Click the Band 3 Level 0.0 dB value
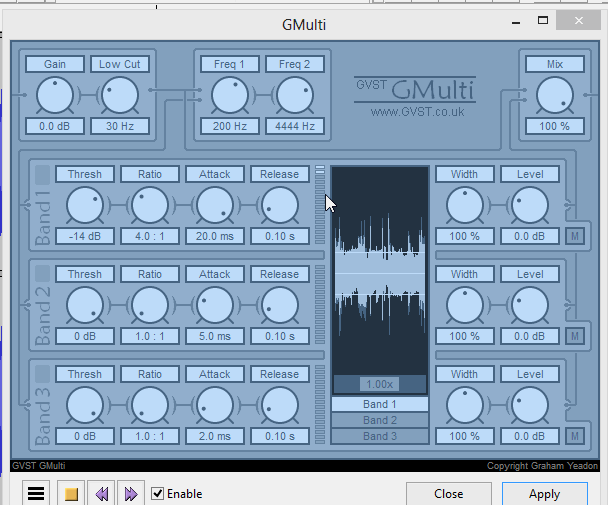 tap(530, 436)
